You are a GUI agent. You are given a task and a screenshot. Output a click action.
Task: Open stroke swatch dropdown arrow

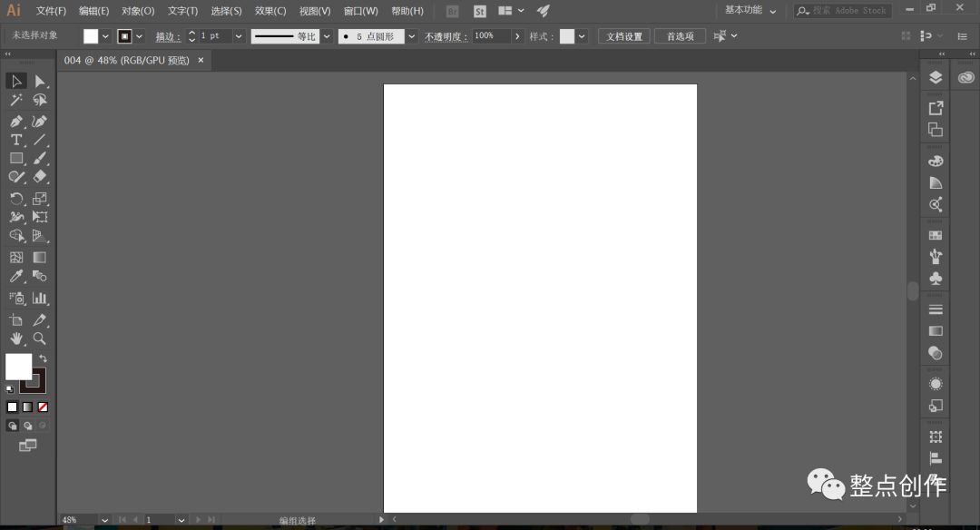coord(139,36)
